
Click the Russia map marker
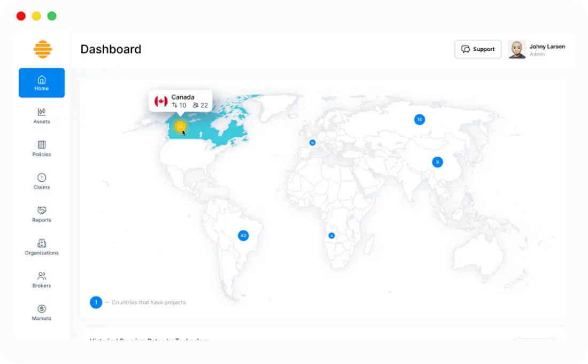(419, 120)
